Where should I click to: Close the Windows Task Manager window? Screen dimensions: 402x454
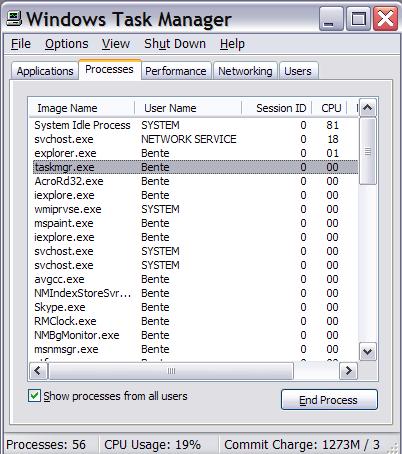(386, 19)
